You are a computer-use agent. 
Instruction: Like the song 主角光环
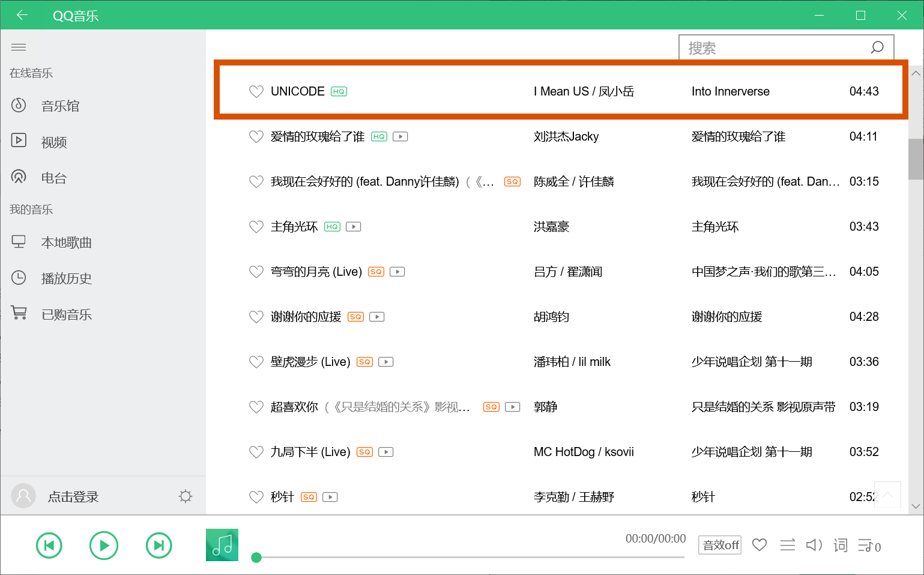256,227
